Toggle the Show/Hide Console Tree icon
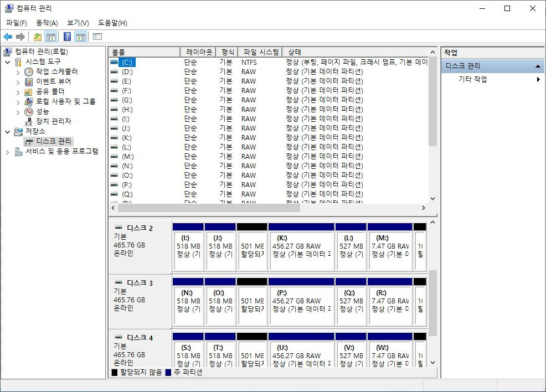 (x=51, y=37)
